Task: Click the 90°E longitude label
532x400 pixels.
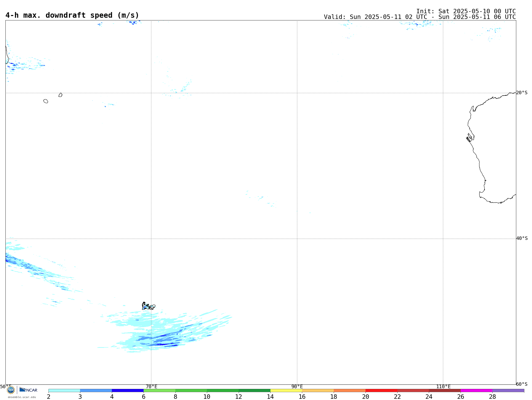Action: pos(297,386)
